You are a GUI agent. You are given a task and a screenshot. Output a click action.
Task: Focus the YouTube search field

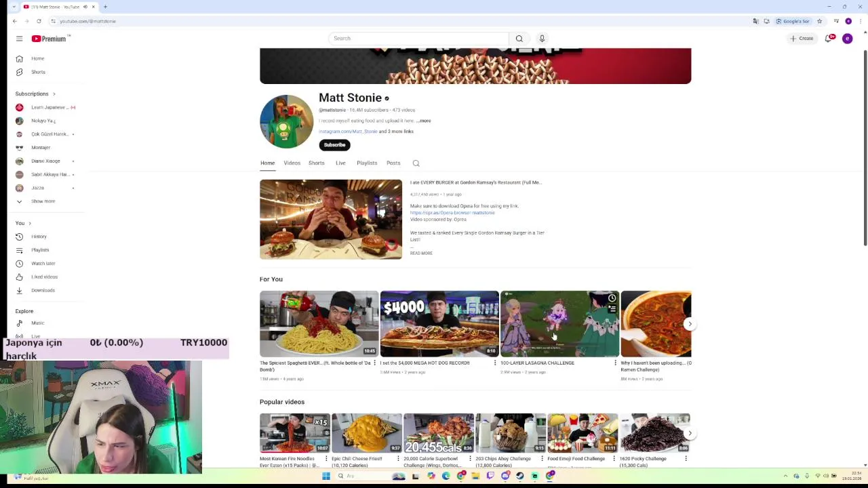tap(418, 39)
